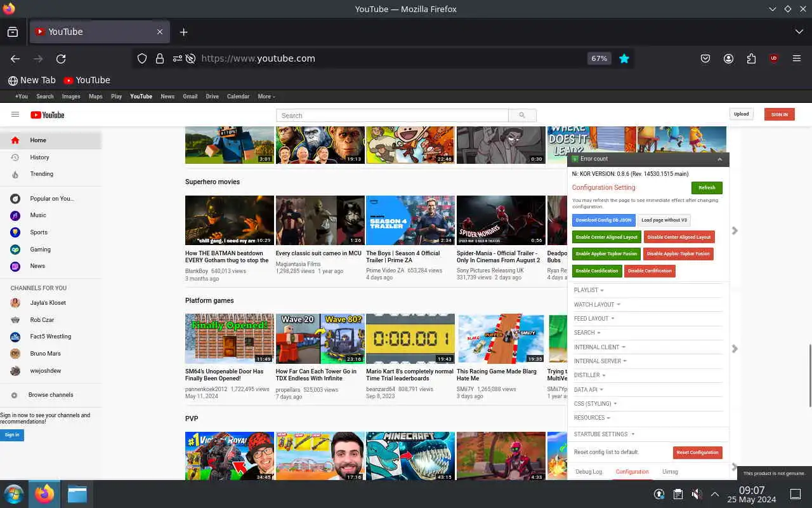Switch to the Debug Log tab

(589, 472)
